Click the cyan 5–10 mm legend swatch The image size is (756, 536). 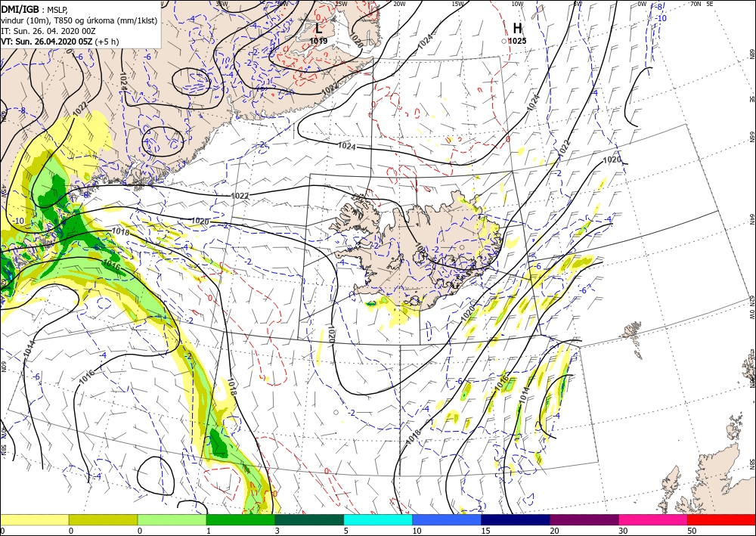(378, 519)
